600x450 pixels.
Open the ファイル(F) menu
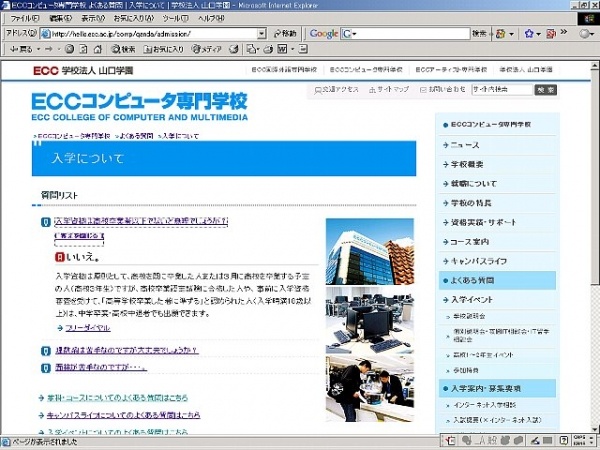tap(24, 18)
